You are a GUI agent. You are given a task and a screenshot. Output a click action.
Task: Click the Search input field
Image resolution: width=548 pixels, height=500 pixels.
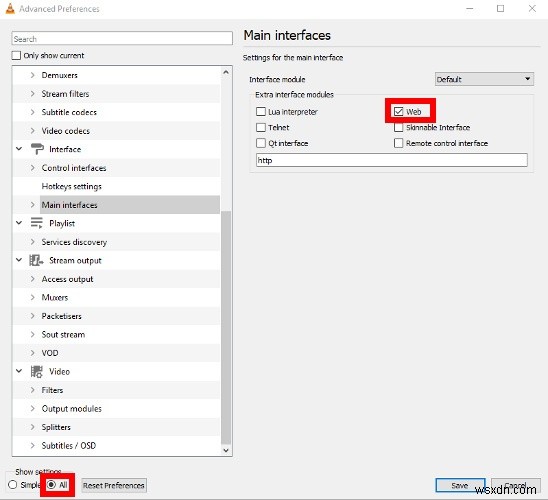(x=122, y=38)
